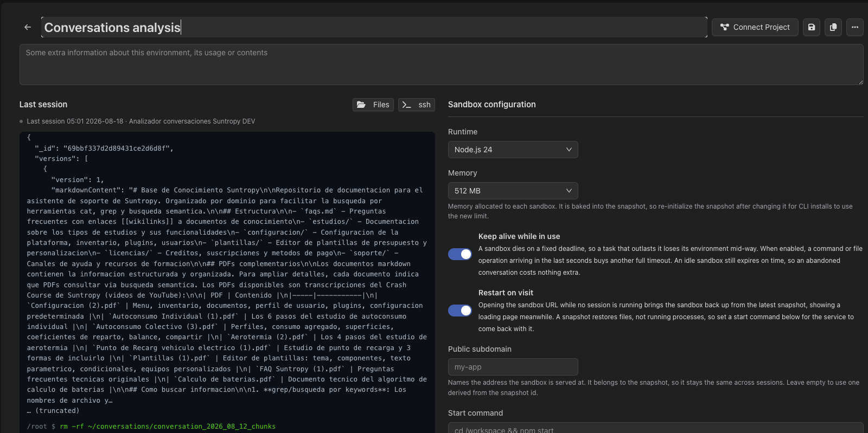This screenshot has width=868, height=433.
Task: Click the Start command input field
Action: 655,428
